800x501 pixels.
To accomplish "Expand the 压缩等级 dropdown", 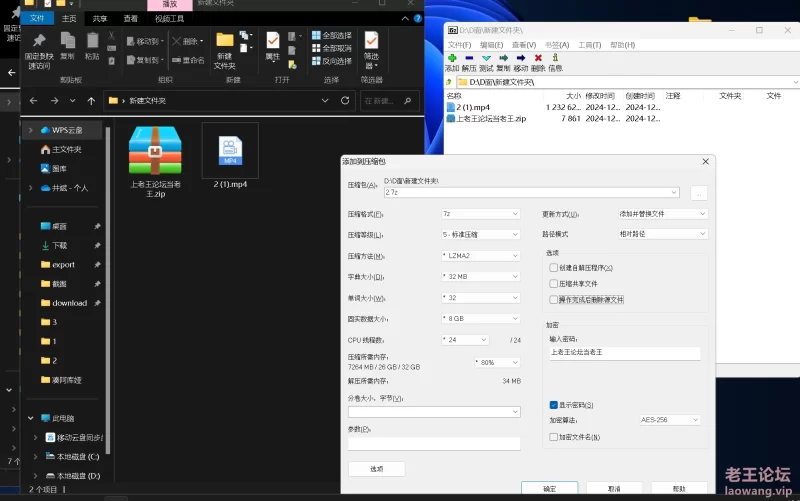I will [480, 234].
